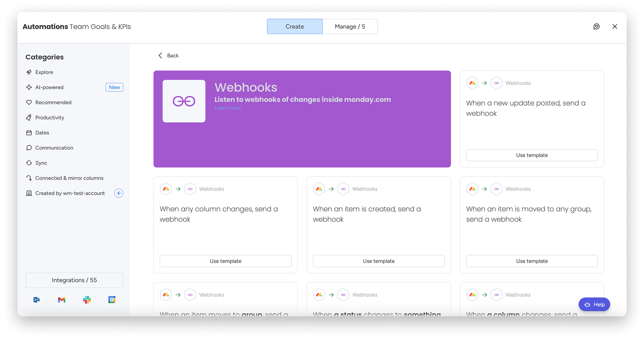This screenshot has height=339, width=644.
Task: Click the AI-powered sparkle icon
Action: coord(29,87)
